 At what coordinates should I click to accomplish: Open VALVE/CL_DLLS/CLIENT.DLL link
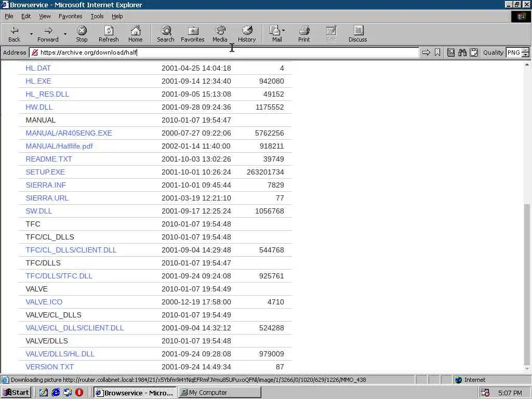point(75,328)
